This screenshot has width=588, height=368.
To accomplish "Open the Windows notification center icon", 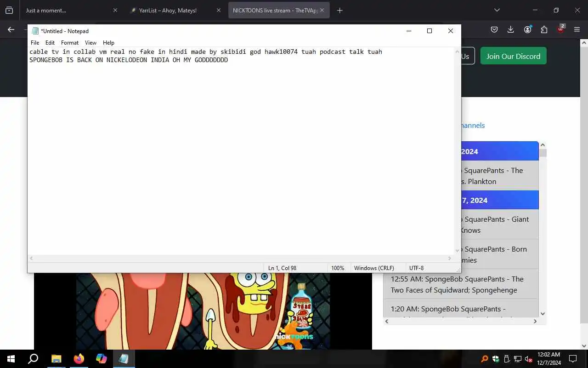I will point(573,359).
